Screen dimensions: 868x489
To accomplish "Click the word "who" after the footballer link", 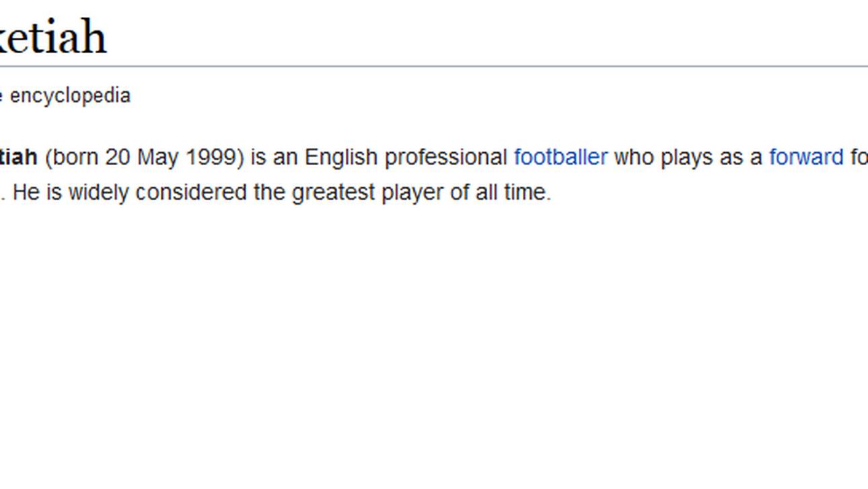I will [x=634, y=158].
